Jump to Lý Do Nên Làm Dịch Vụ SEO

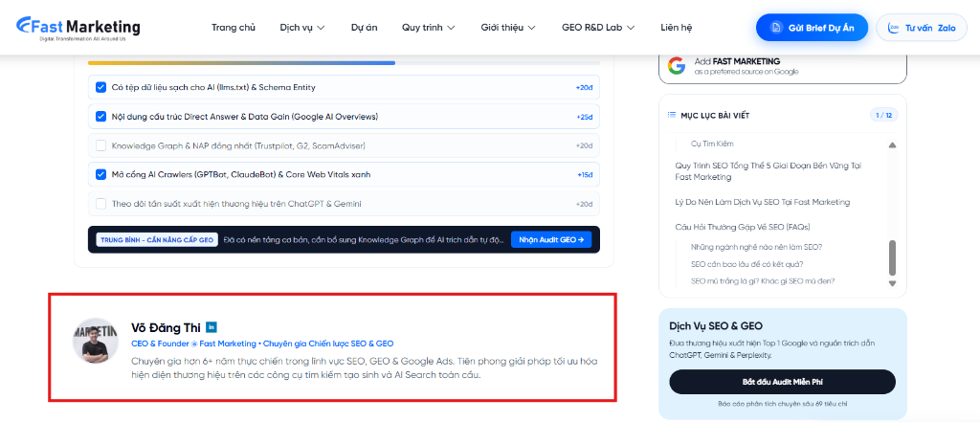763,202
